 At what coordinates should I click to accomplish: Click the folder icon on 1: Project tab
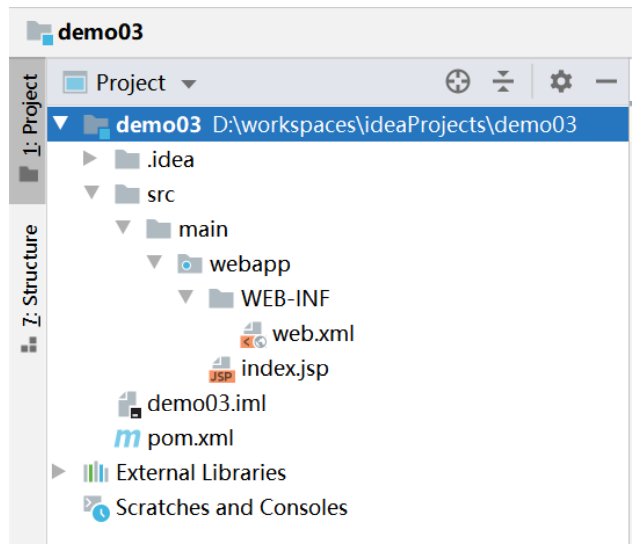point(29,174)
